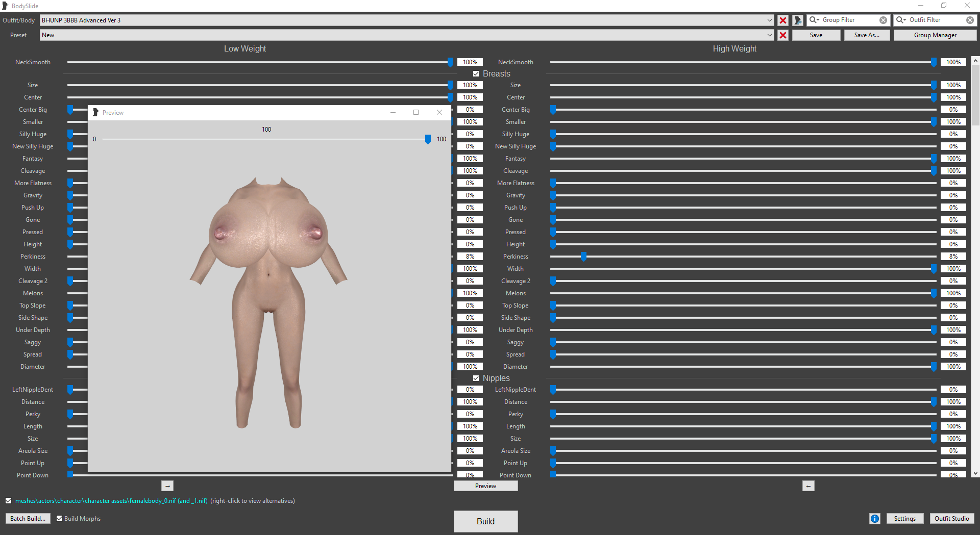980x535 pixels.
Task: Click the Build button
Action: coord(485,521)
